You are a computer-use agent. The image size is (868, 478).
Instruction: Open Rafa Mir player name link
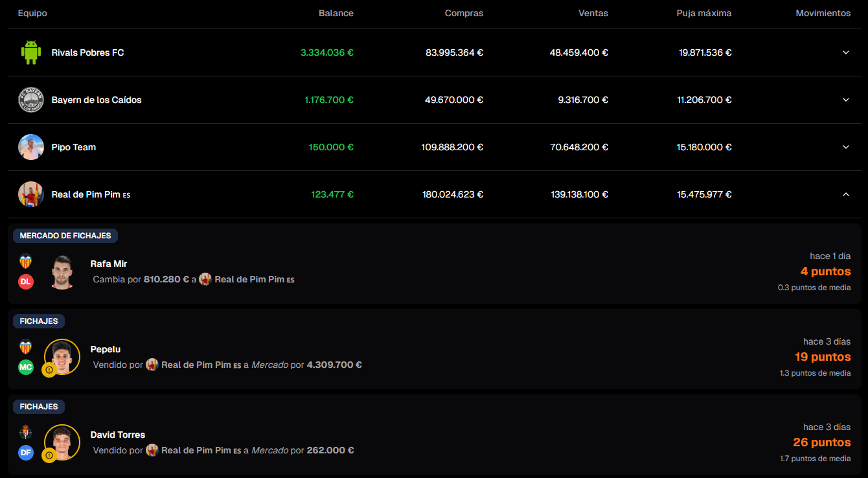(109, 264)
